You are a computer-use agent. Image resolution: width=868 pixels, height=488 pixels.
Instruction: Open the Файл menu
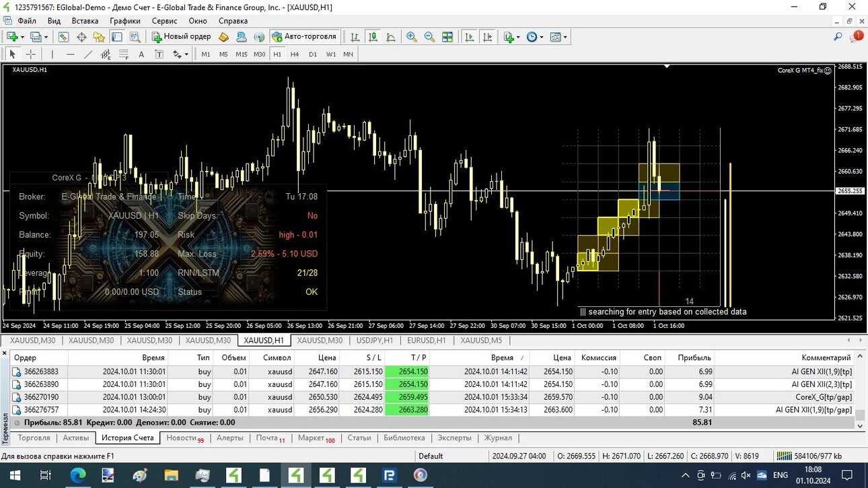point(27,21)
